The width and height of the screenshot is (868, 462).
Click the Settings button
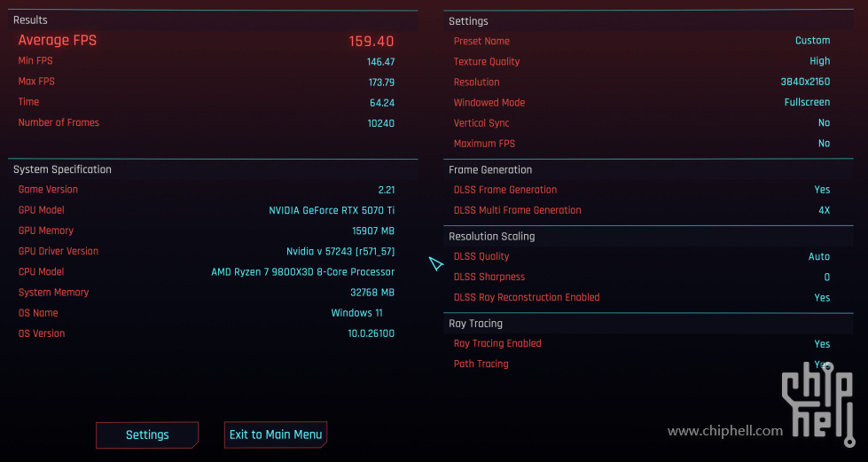click(x=147, y=435)
